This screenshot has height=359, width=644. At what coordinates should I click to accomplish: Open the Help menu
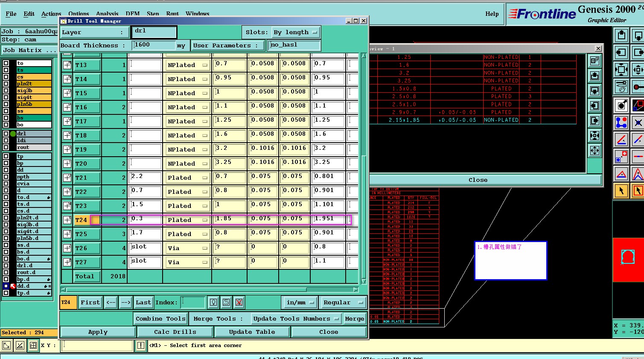(x=492, y=14)
